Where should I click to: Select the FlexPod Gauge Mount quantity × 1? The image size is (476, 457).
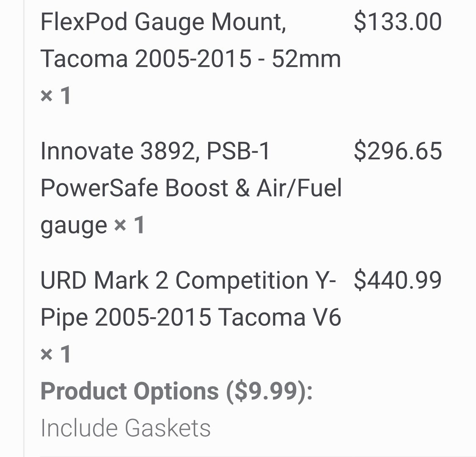pos(56,96)
